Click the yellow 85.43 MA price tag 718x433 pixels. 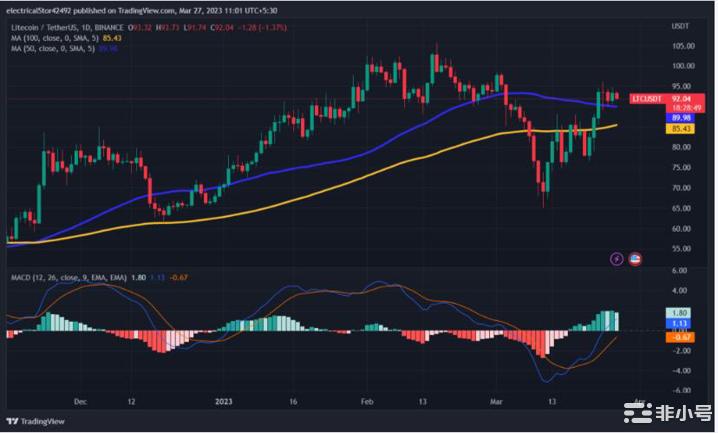pyautogui.click(x=679, y=128)
